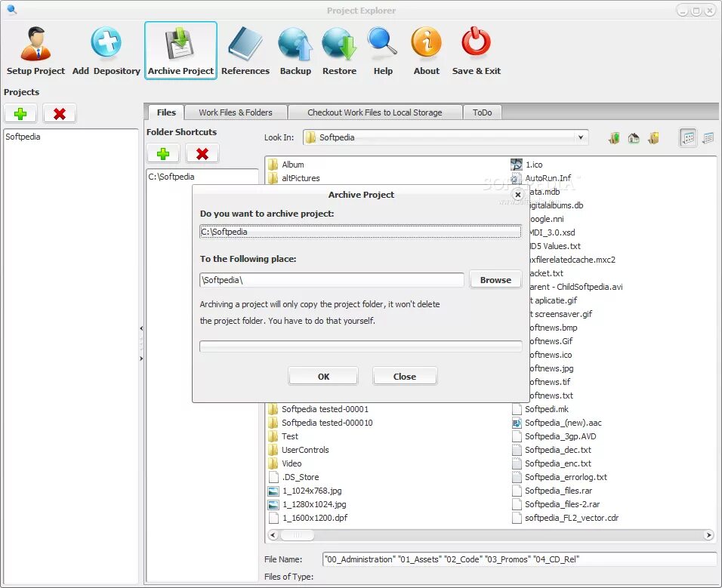Click the archive progress bar

click(x=360, y=346)
